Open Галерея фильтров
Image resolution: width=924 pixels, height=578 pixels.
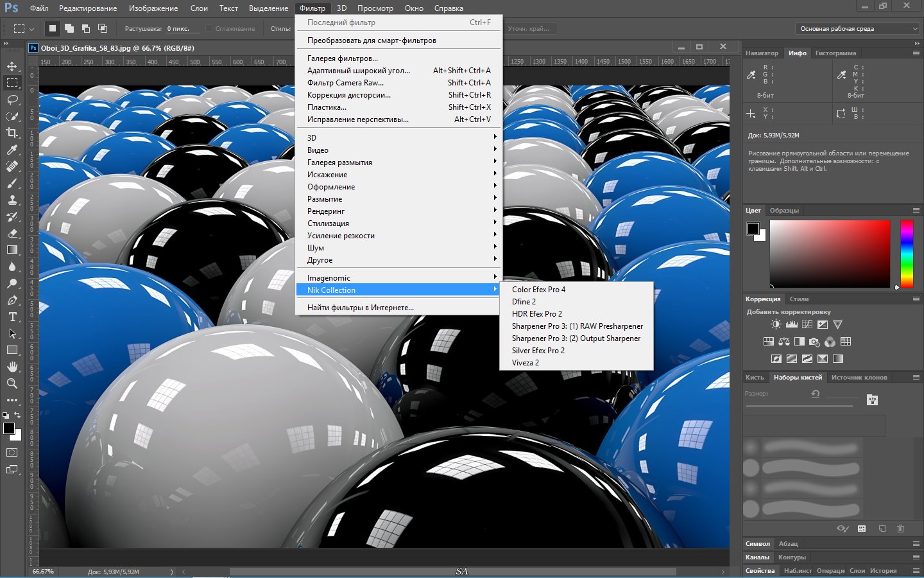[399, 58]
